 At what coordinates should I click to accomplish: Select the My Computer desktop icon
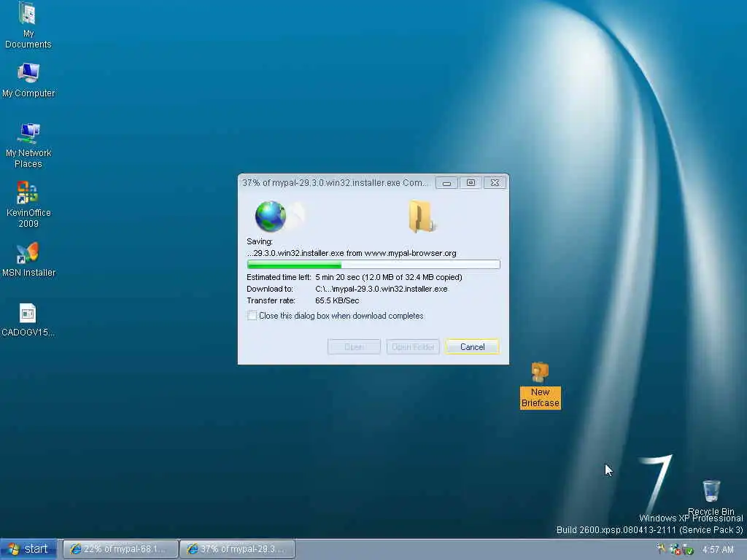point(28,80)
